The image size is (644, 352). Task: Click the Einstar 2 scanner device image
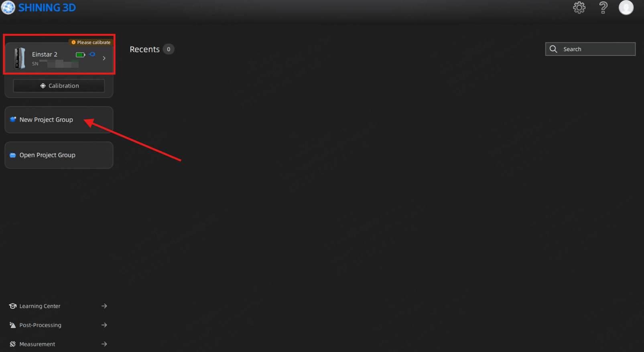[x=19, y=58]
